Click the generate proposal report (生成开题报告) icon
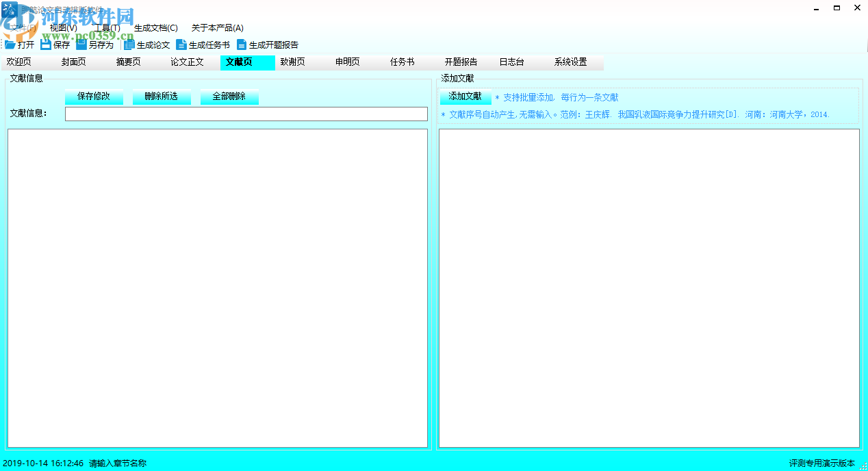This screenshot has height=471, width=868. point(242,44)
